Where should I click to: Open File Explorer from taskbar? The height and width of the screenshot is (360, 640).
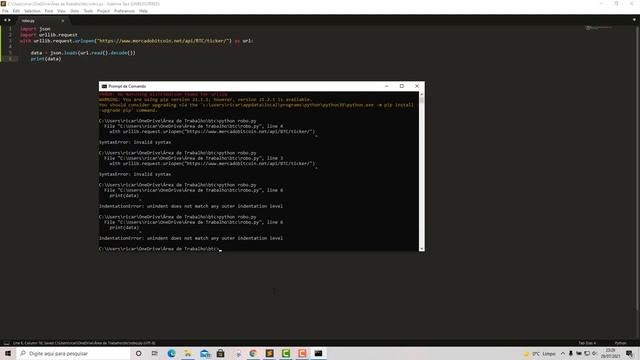188,353
